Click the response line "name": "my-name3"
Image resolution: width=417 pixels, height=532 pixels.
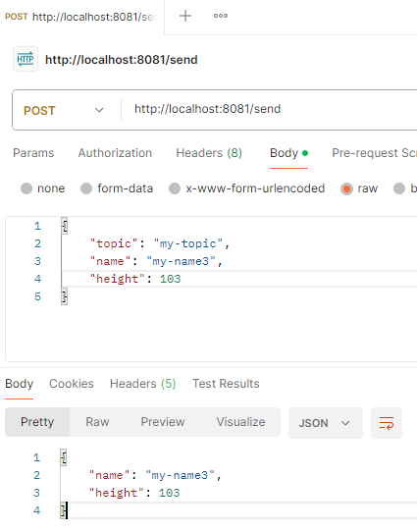(155, 475)
